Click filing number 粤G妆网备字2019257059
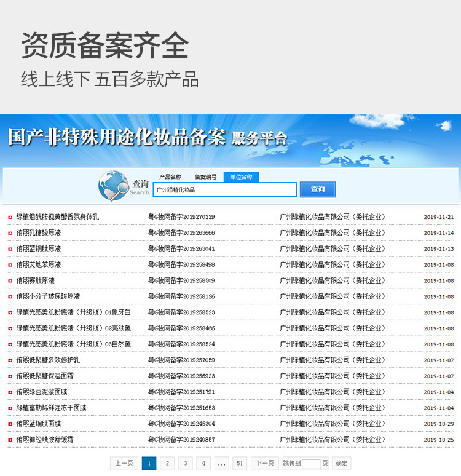 tap(181, 360)
